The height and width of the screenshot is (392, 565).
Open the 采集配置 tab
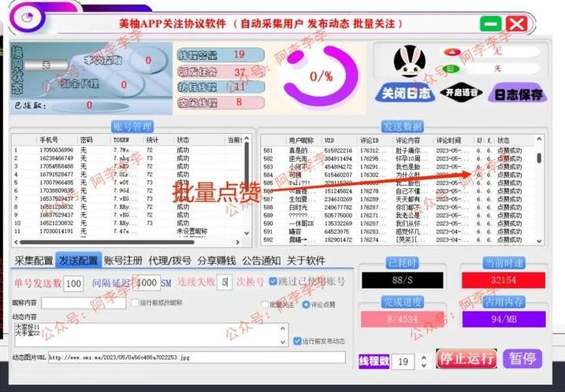[x=34, y=261]
